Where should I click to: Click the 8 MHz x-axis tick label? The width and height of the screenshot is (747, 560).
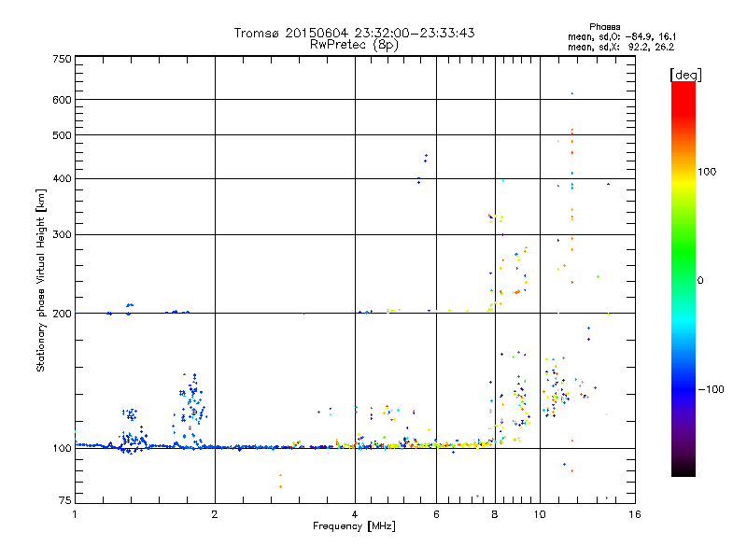click(495, 514)
